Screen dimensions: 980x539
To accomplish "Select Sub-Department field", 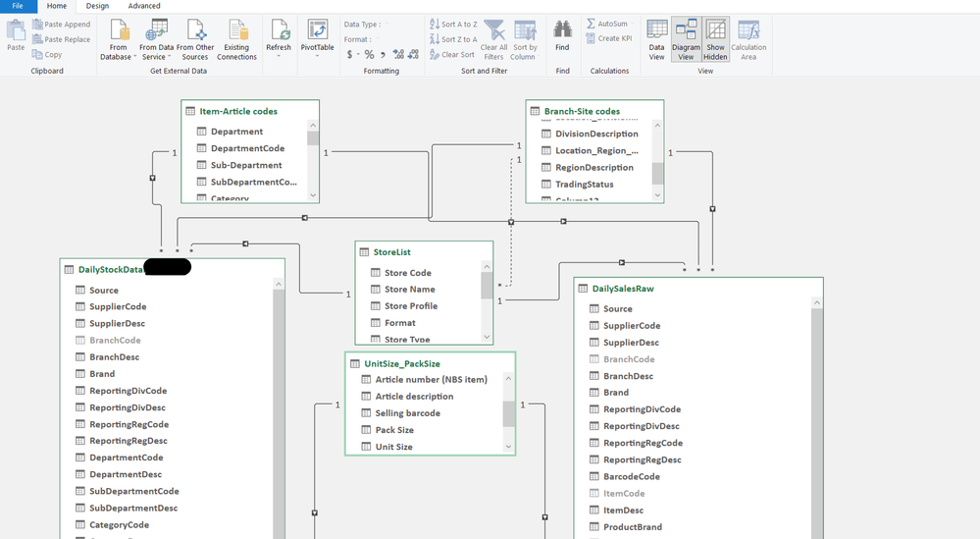I will point(246,165).
